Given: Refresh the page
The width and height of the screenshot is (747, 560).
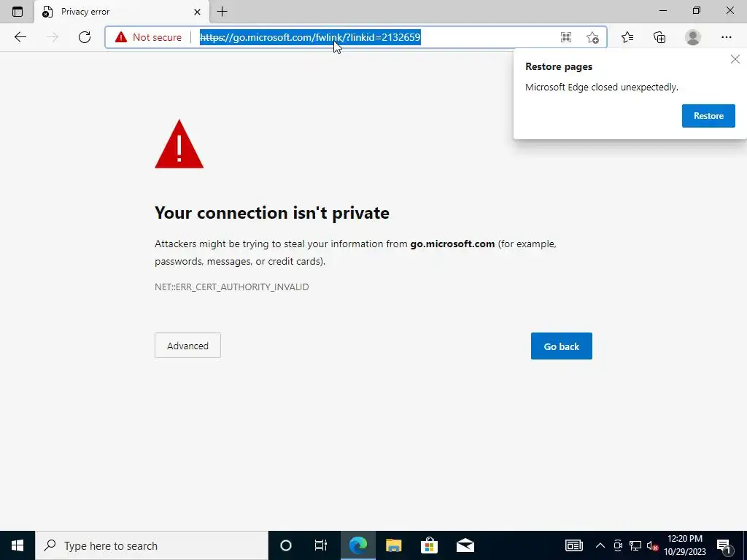Looking at the screenshot, I should pos(85,37).
